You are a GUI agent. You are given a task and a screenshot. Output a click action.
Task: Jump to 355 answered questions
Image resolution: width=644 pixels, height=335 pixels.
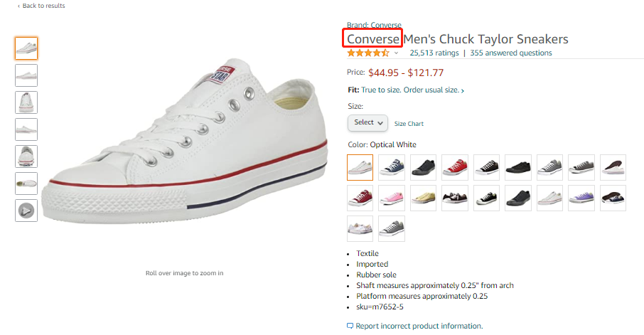tap(510, 53)
